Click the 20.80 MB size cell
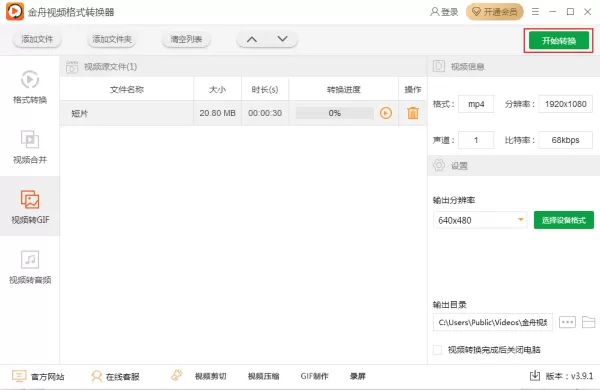The height and width of the screenshot is (390, 600). coord(217,113)
